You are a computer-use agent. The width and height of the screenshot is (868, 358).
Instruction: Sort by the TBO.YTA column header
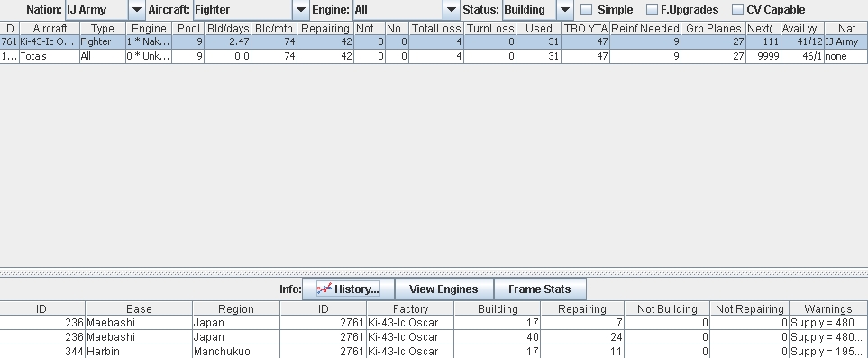tap(586, 28)
